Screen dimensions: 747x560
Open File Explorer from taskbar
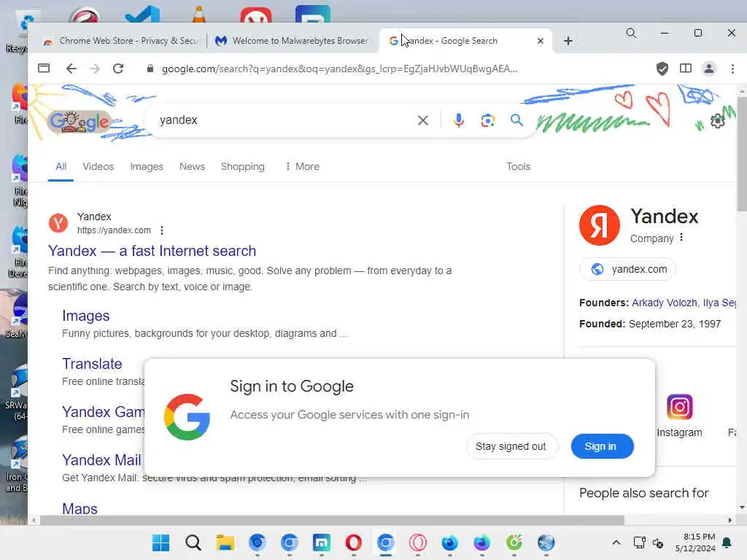click(x=225, y=542)
